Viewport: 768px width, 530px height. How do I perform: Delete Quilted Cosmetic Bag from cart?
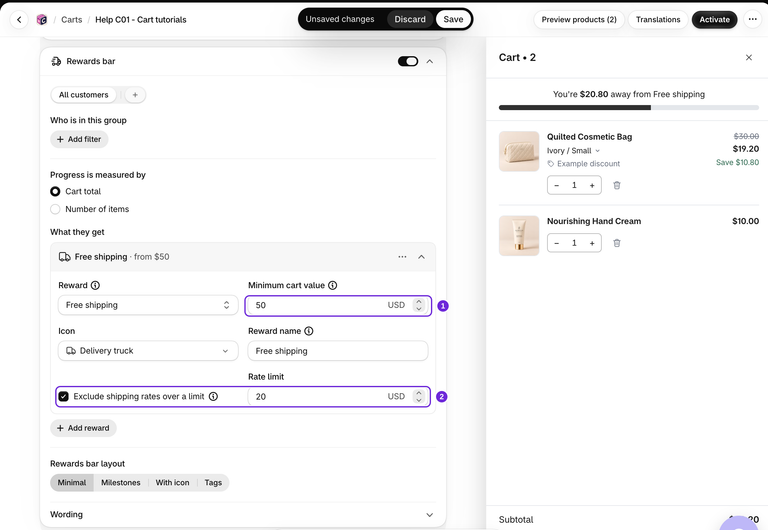617,185
